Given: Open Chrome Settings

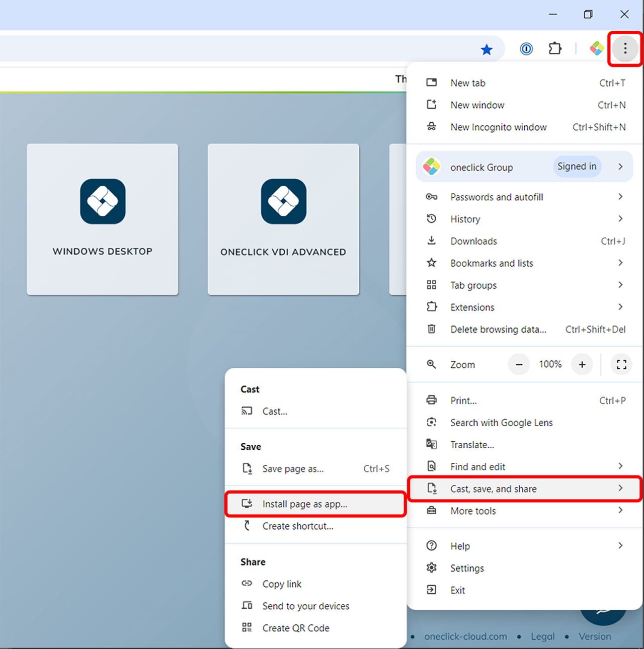Looking at the screenshot, I should click(467, 567).
